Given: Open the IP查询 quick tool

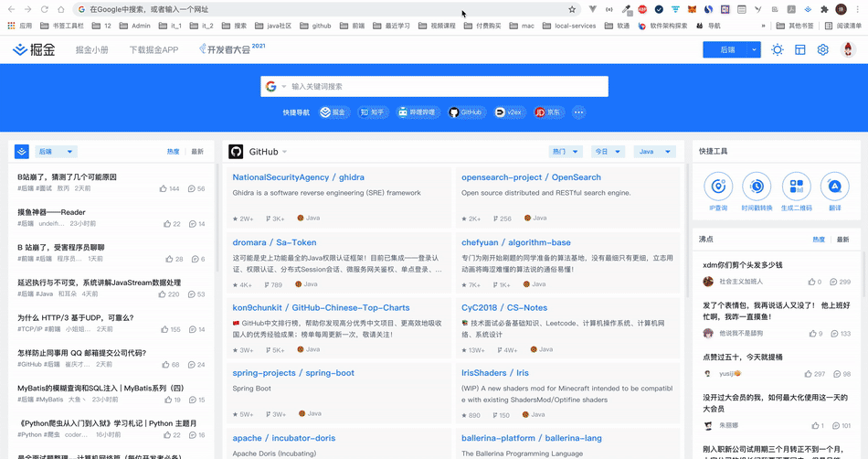Looking at the screenshot, I should (x=718, y=192).
